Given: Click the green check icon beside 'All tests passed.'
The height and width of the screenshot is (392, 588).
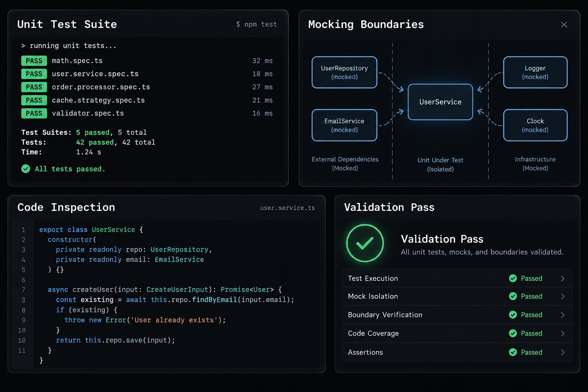Looking at the screenshot, I should (26, 169).
